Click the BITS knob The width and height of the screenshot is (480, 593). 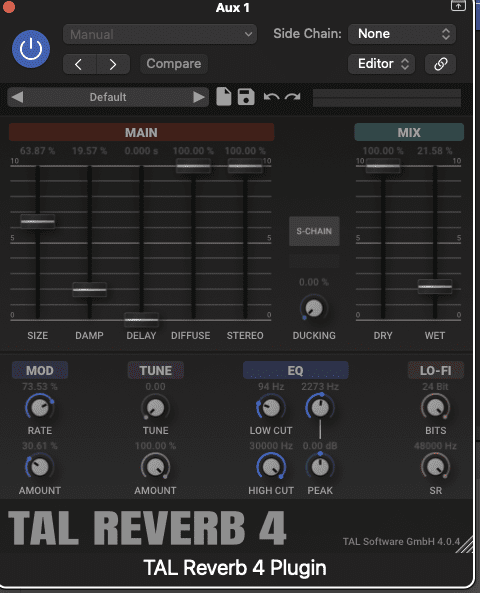click(x=435, y=407)
